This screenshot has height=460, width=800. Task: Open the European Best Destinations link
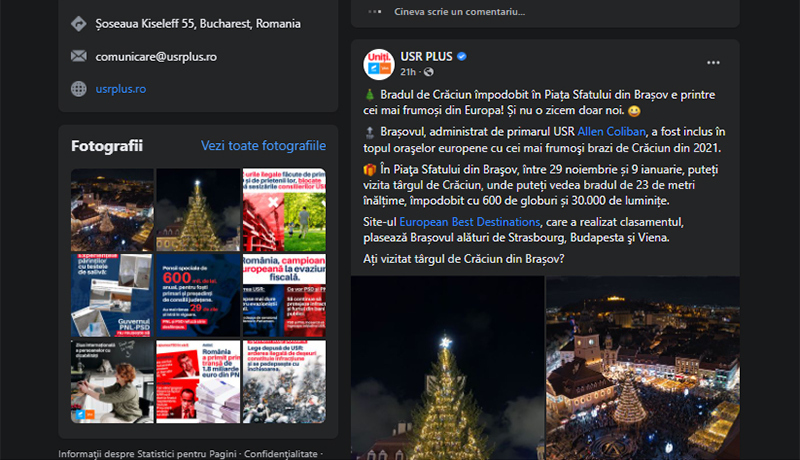469,222
